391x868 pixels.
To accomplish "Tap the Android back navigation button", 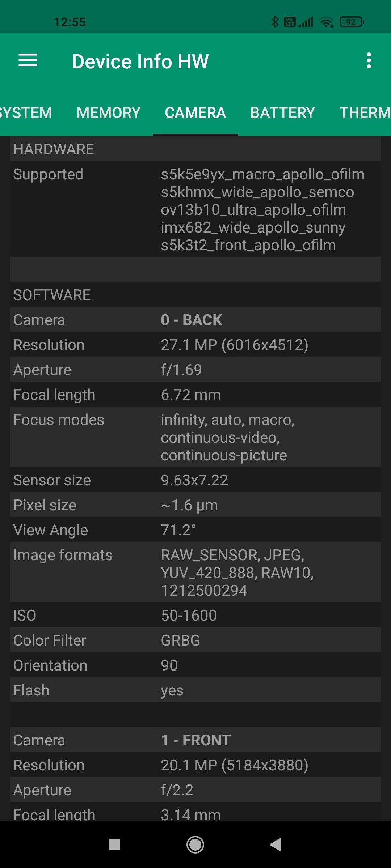I will [276, 845].
